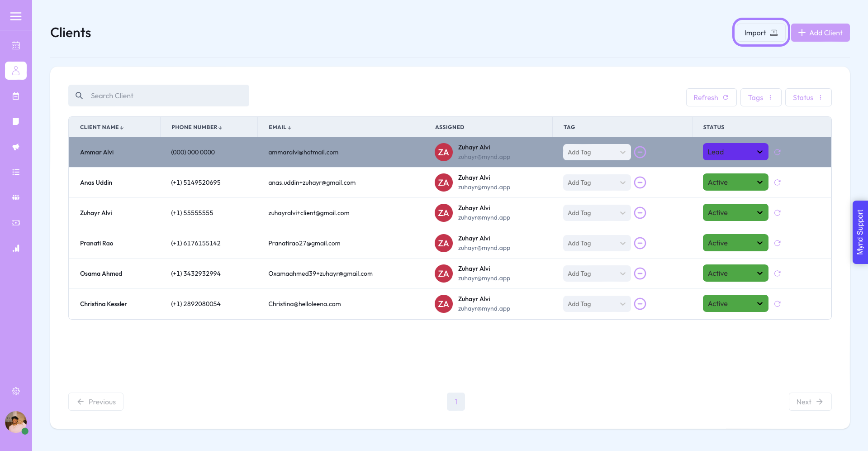Open the settings gear icon
The height and width of the screenshot is (451, 868).
(x=16, y=391)
